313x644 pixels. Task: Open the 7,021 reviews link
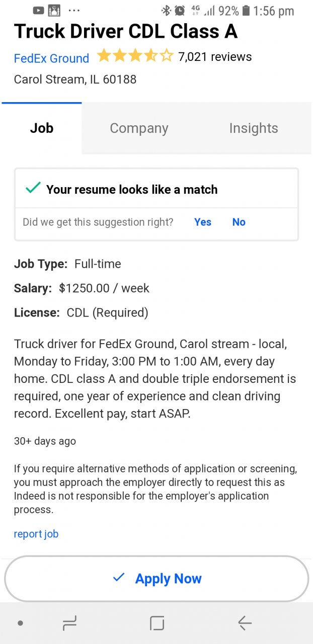click(x=215, y=57)
